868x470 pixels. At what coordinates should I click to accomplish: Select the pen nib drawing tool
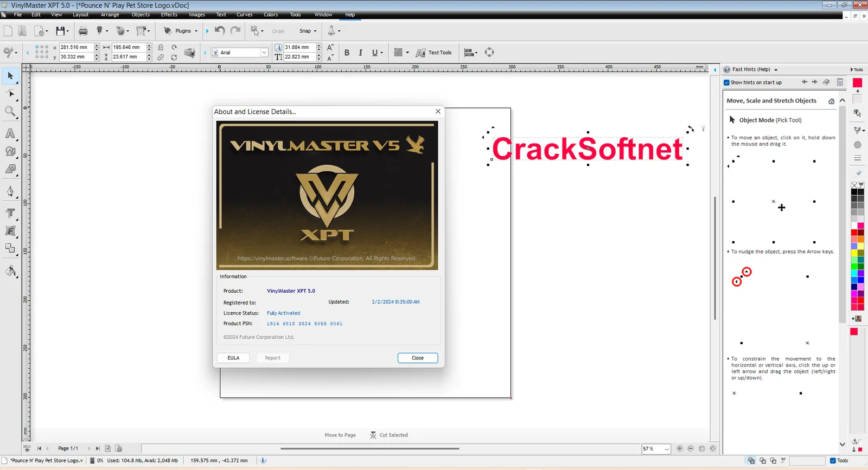click(10, 191)
